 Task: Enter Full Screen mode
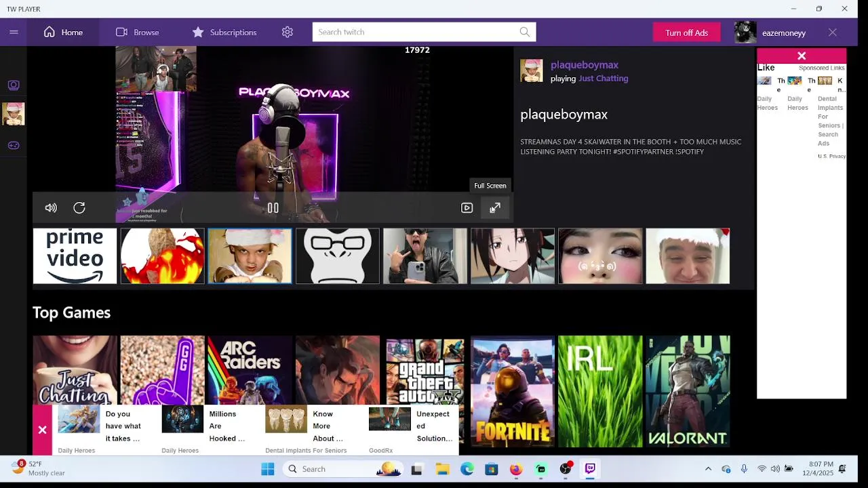pos(495,208)
